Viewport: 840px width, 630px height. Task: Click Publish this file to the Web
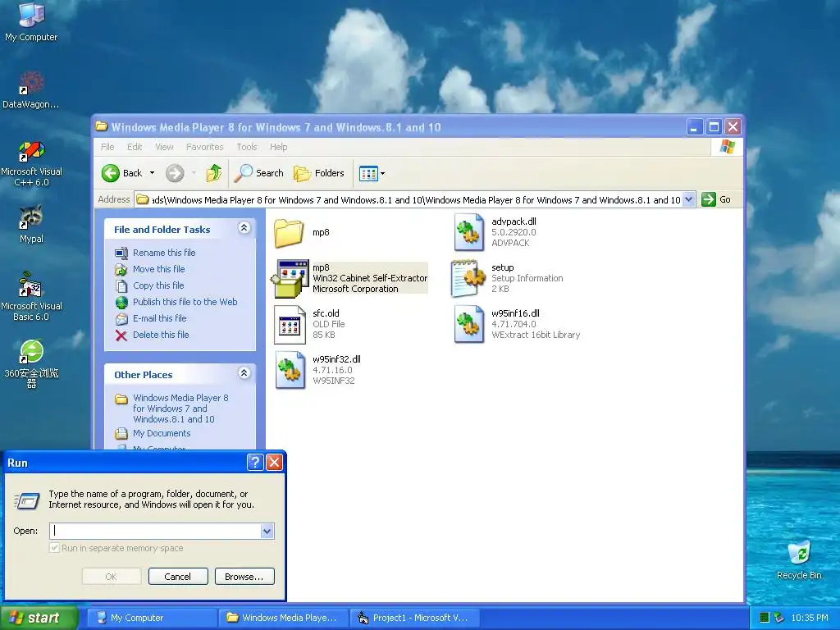tap(185, 302)
